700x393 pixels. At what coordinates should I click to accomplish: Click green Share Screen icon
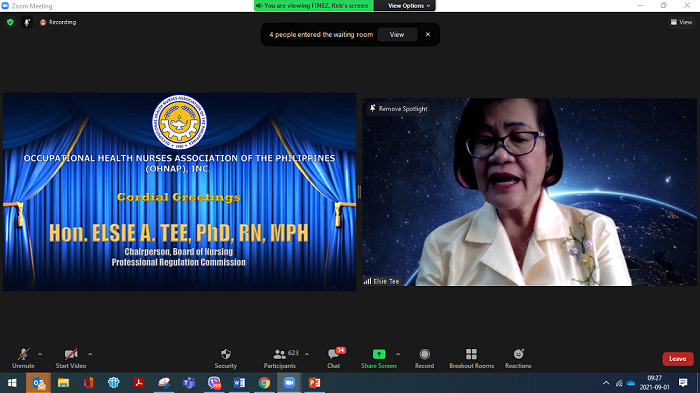point(379,354)
